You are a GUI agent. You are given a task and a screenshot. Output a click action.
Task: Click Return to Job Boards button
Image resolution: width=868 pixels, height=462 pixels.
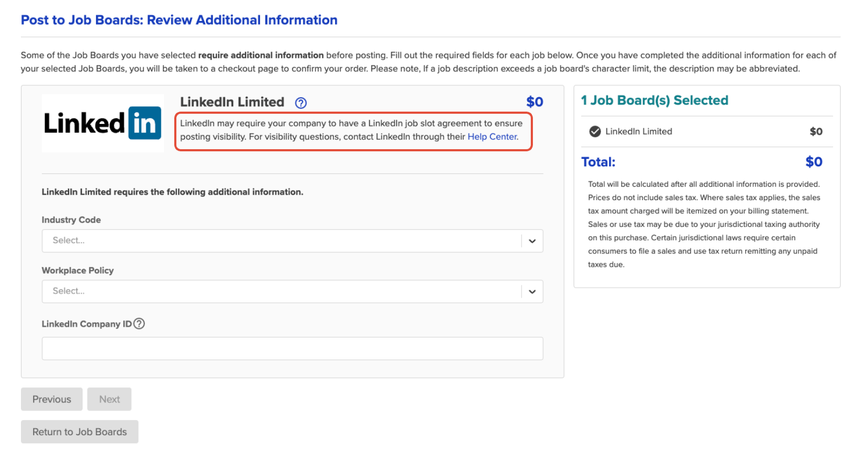pyautogui.click(x=79, y=432)
